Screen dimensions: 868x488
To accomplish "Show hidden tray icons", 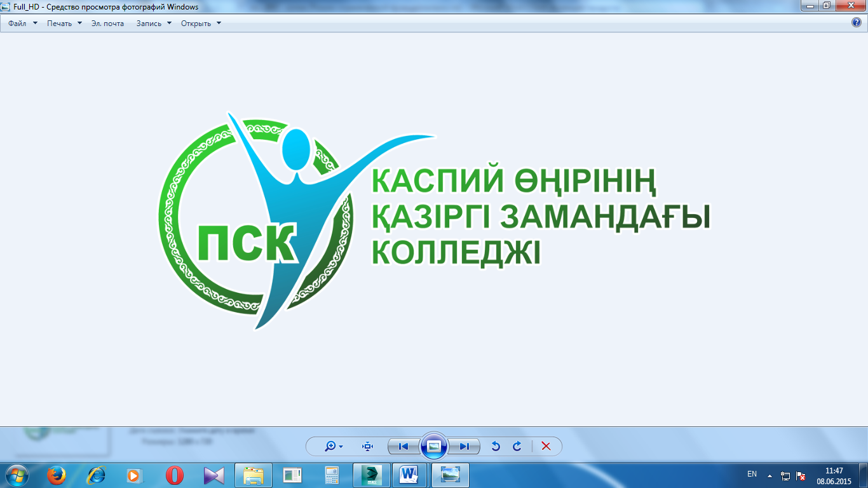I will pos(770,475).
